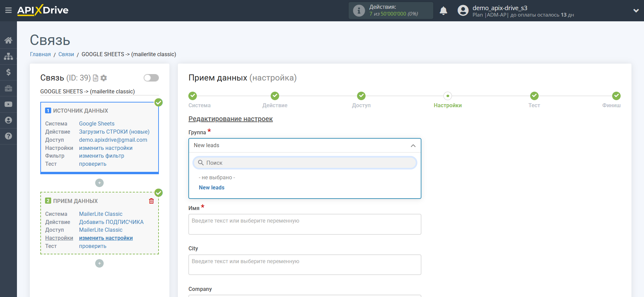Select the New leads option

click(212, 188)
